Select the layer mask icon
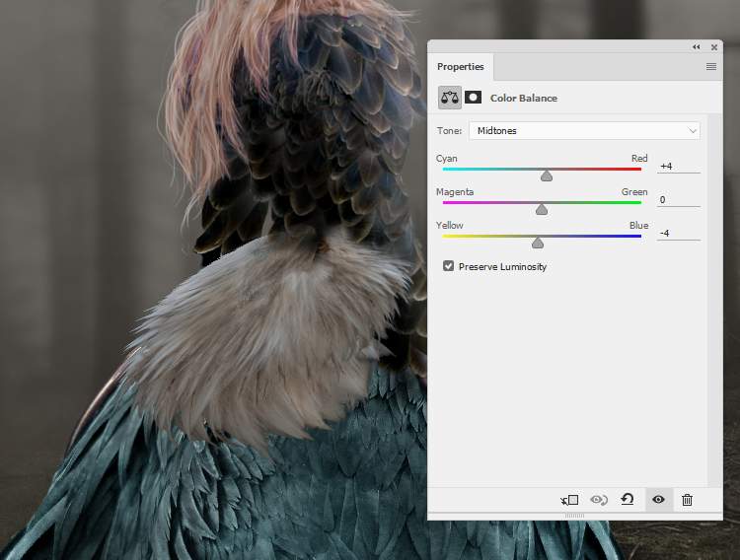The image size is (740, 560). point(473,98)
